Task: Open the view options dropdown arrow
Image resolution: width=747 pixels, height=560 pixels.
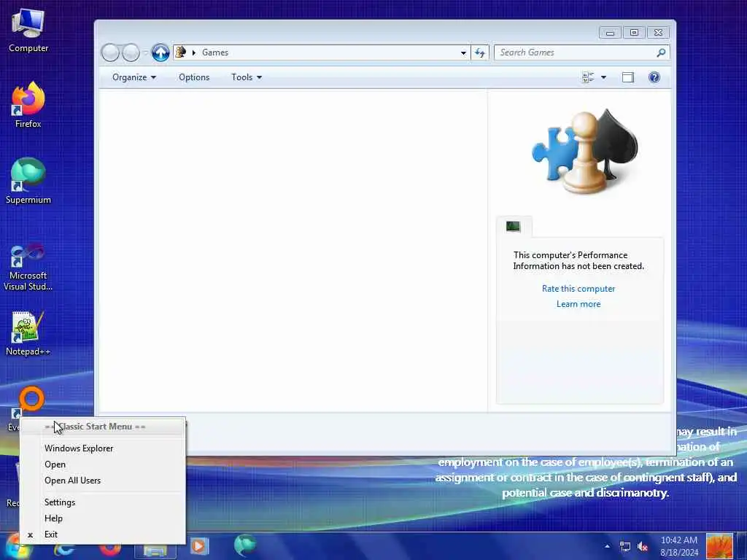Action: [x=603, y=77]
